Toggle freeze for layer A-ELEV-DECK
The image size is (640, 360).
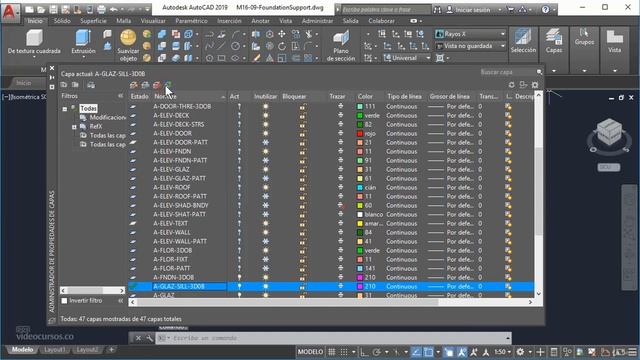(265, 116)
